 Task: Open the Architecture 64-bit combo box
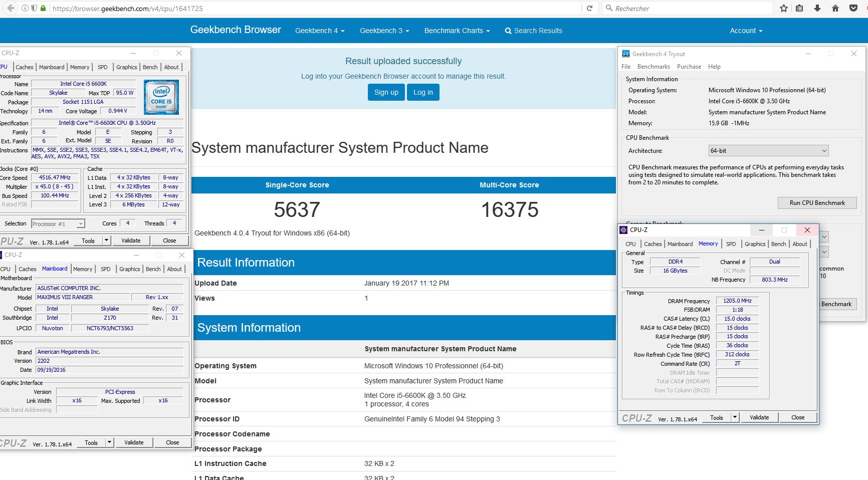768,151
